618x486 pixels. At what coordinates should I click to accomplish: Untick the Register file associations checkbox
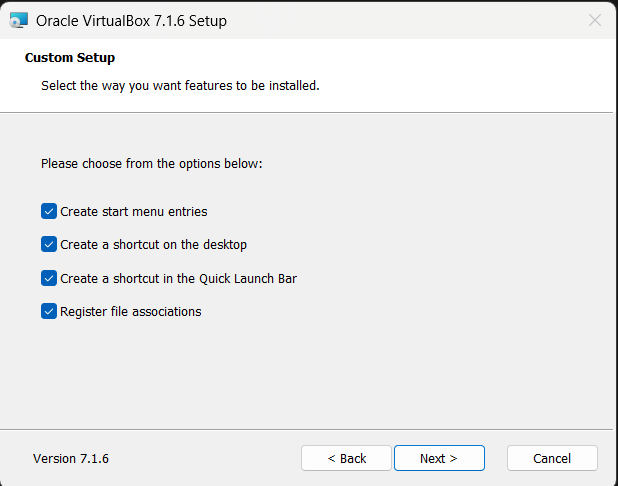[49, 311]
